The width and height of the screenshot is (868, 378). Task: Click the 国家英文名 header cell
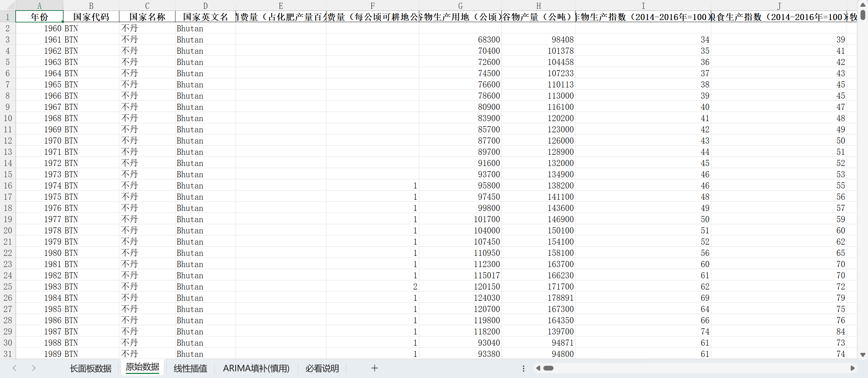[x=205, y=17]
